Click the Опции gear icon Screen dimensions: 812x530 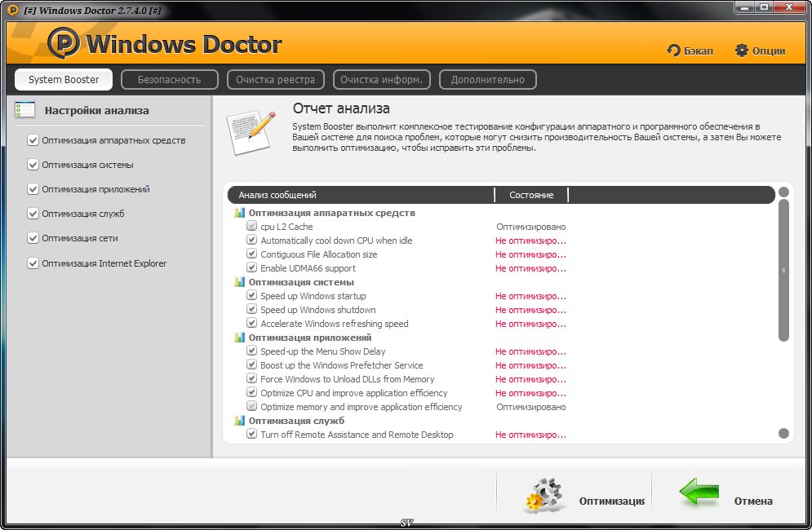[742, 51]
